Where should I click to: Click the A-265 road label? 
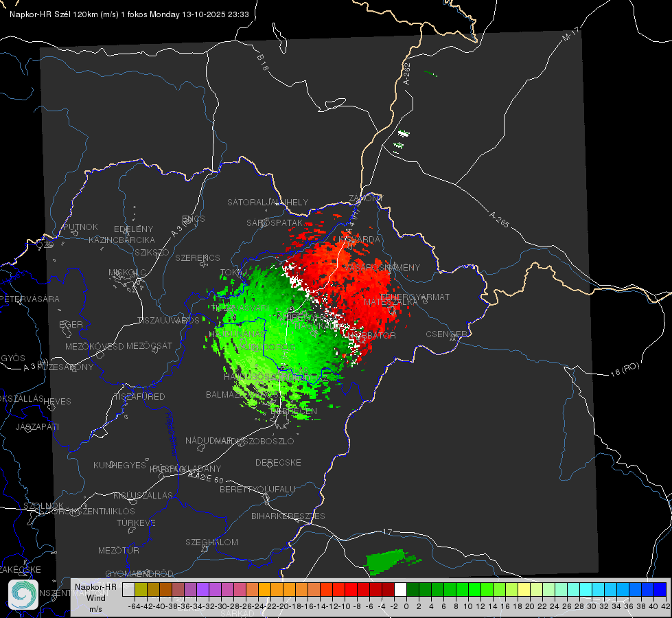tap(499, 219)
